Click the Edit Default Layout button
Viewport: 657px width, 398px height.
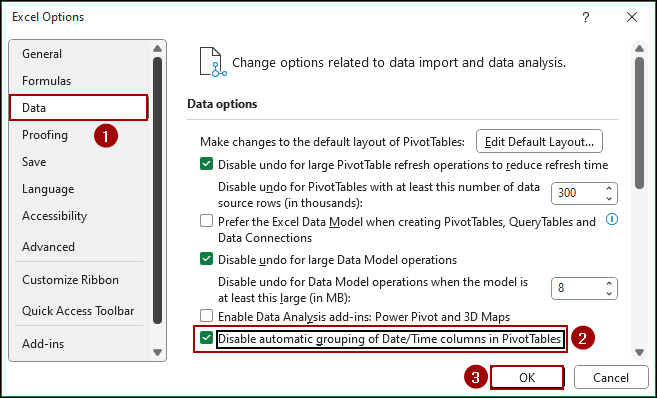[539, 142]
